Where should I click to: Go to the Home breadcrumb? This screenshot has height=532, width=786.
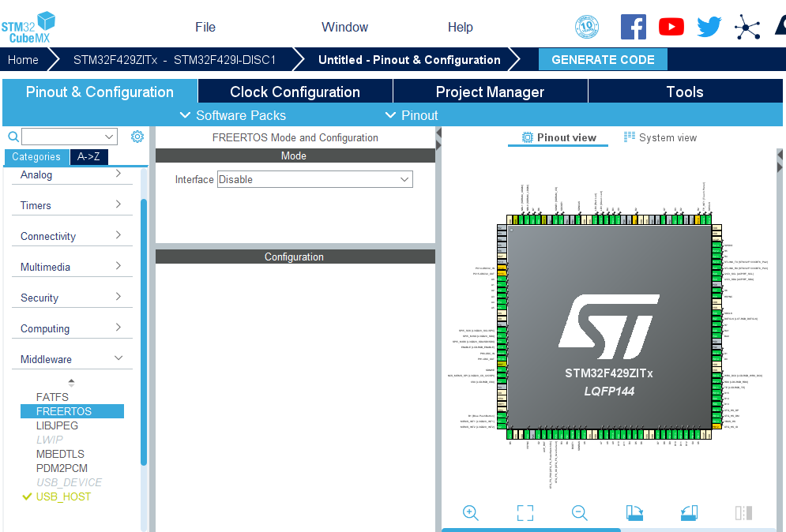pyautogui.click(x=23, y=60)
